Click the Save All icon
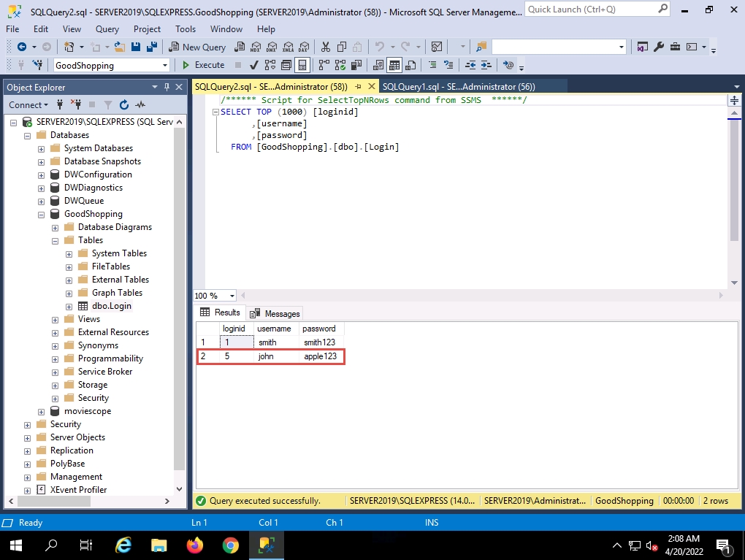 (151, 47)
